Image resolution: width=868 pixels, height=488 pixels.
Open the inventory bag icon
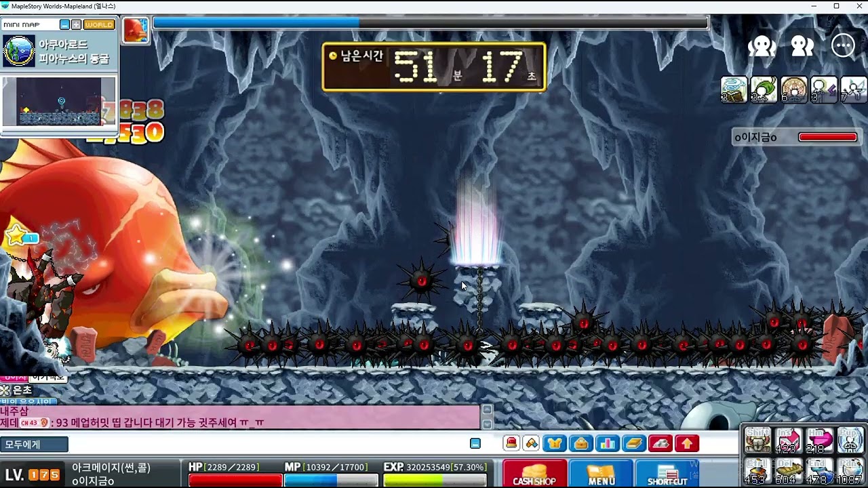click(581, 443)
